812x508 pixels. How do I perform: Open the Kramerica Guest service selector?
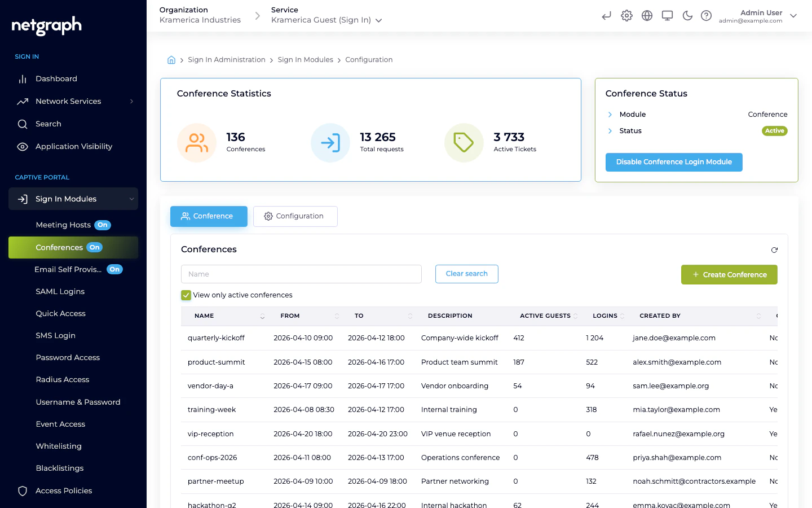point(326,19)
